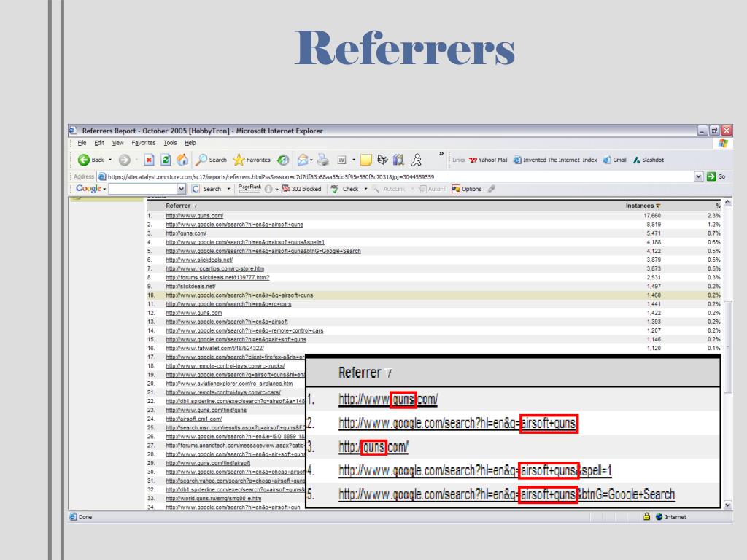Screen dimensions: 747x560
Task: Open Yahoo! Mail link in Links bar
Action: tap(488, 160)
